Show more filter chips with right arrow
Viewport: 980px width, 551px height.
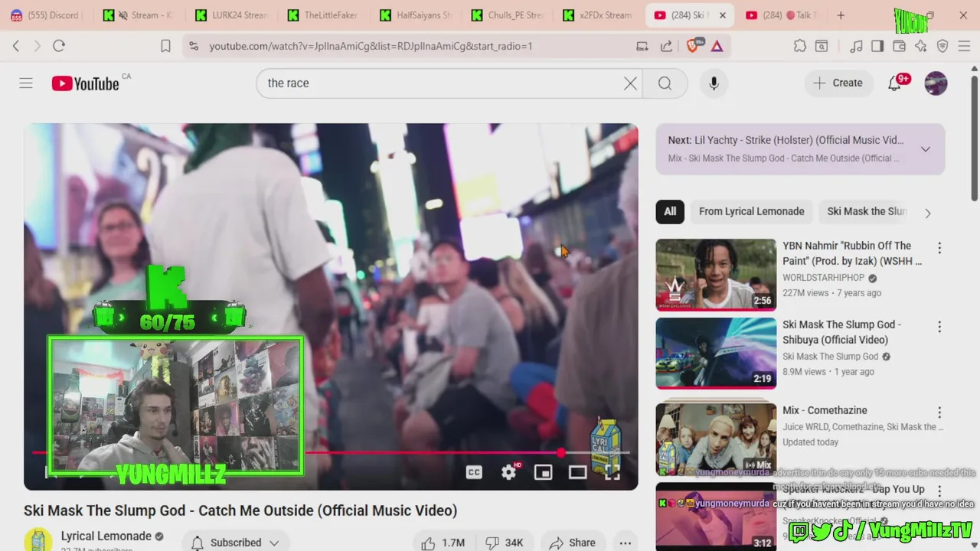coord(927,213)
